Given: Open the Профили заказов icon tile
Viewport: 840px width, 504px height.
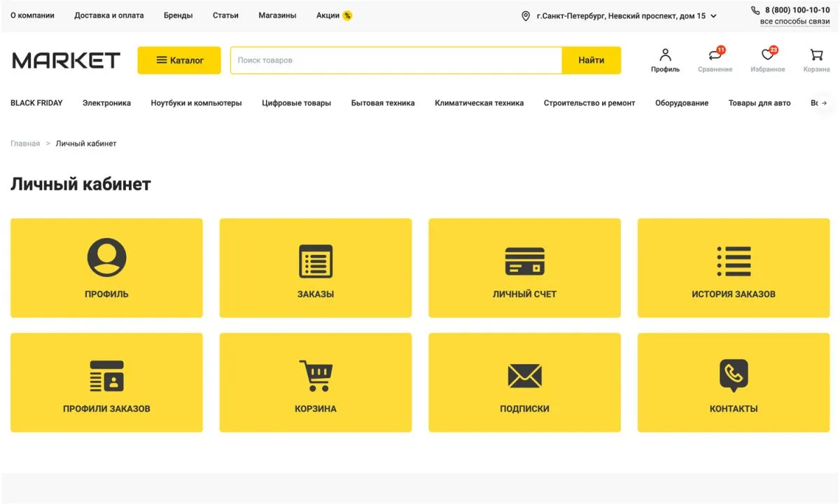Looking at the screenshot, I should [x=106, y=377].
